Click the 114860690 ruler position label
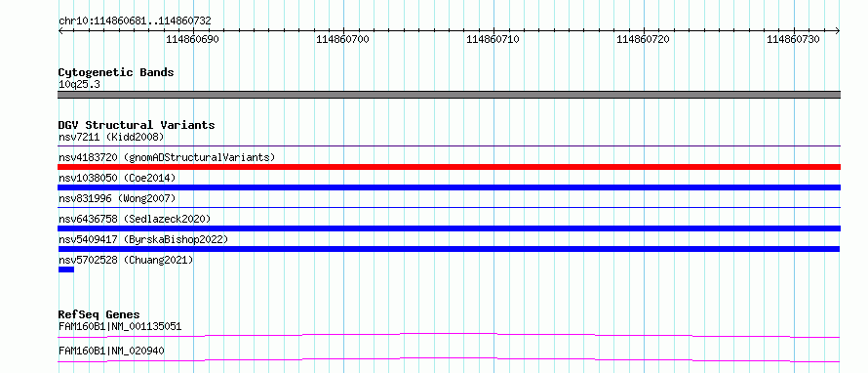The width and height of the screenshot is (868, 373). coord(193,39)
